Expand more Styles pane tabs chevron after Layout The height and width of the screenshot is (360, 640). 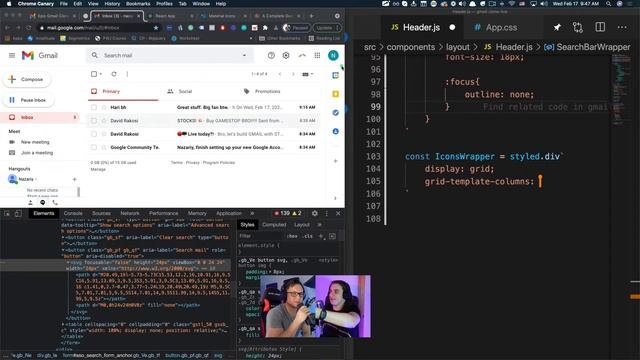319,224
